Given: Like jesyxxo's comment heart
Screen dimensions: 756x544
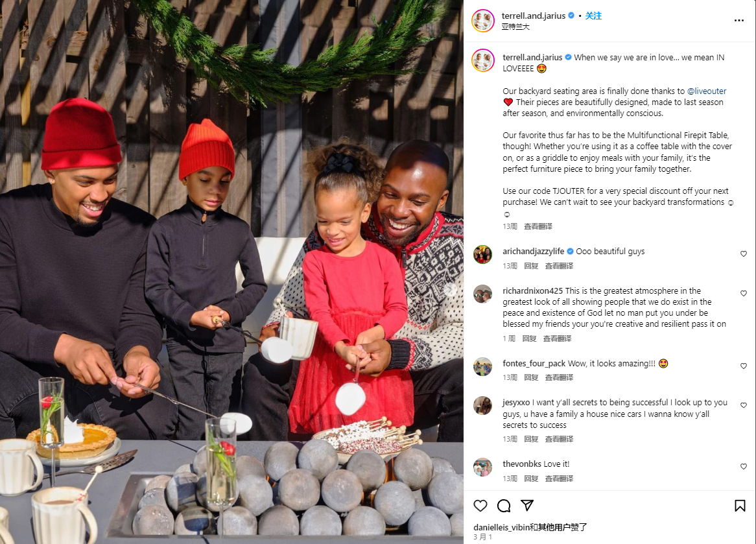Looking at the screenshot, I should pos(744,405).
